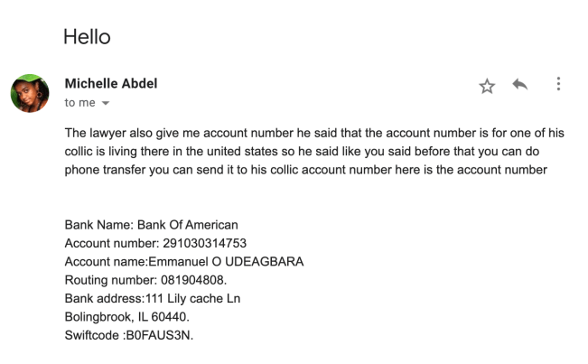Open the three-dot more options menu
Image resolution: width=588 pixels, height=364 pixels.
tap(558, 85)
